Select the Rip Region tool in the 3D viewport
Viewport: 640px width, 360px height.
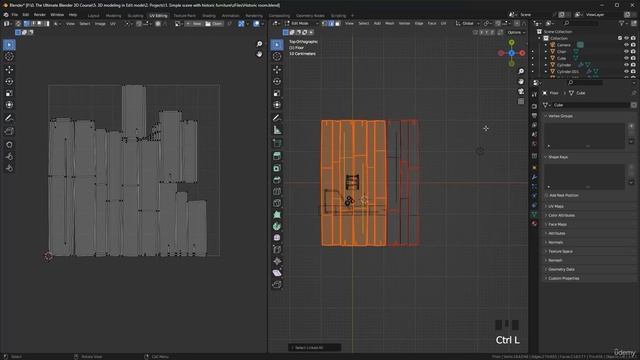tap(277, 284)
